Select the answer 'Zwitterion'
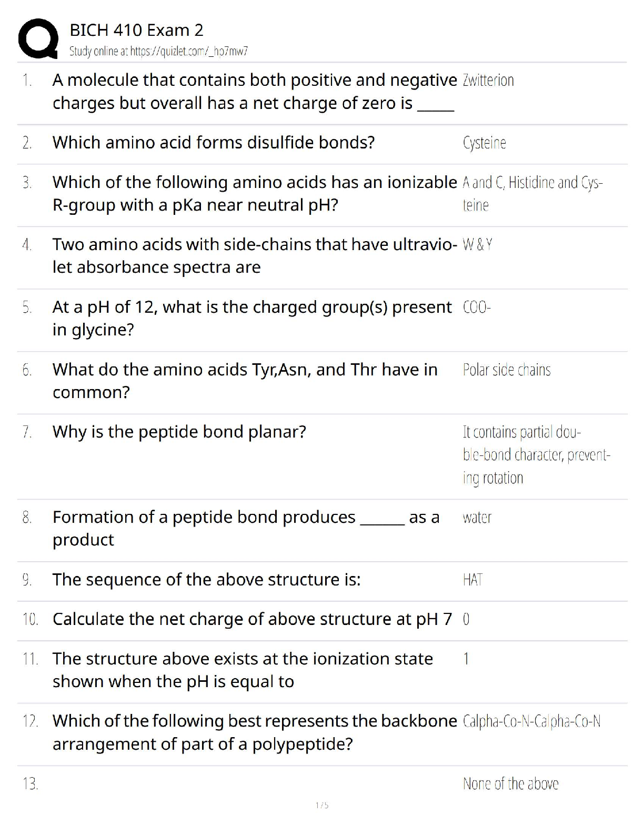644x834 pixels. (488, 81)
